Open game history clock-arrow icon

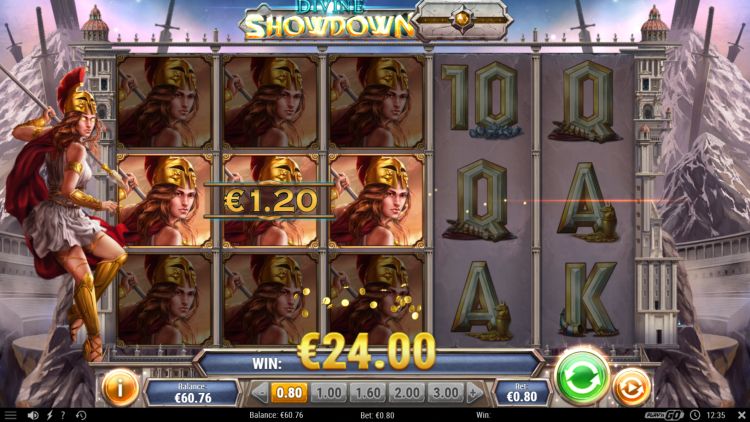pos(81,415)
